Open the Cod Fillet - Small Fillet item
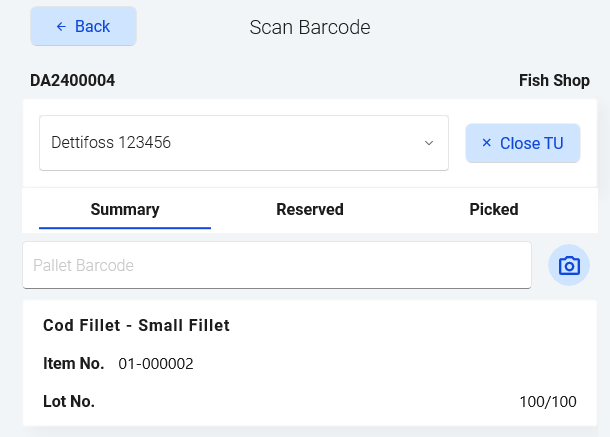This screenshot has width=610, height=437. point(137,326)
